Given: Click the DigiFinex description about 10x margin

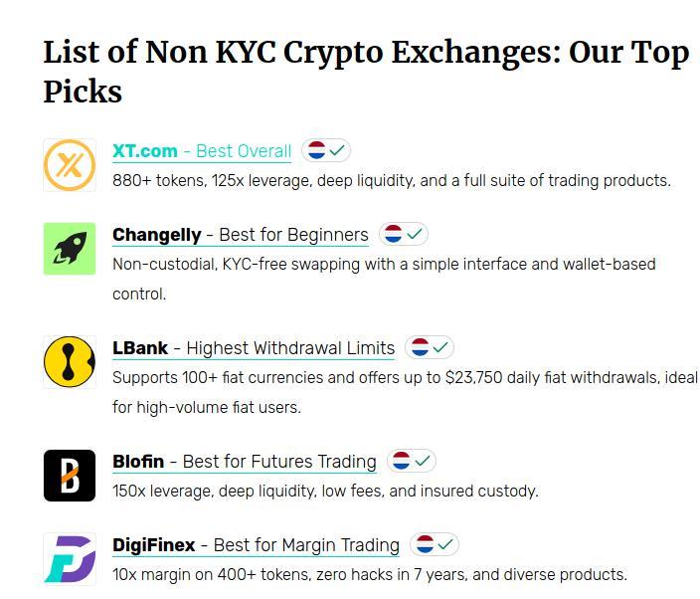Looking at the screenshot, I should coord(370,574).
